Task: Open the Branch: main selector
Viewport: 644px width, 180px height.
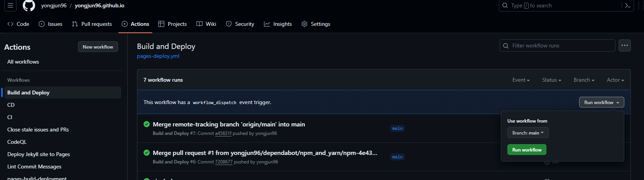Action: coord(528,133)
